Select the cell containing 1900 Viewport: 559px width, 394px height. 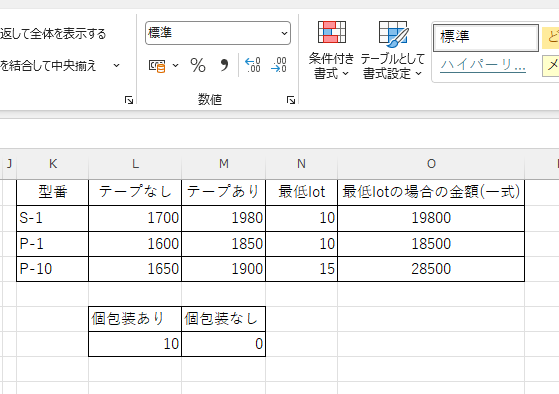click(224, 269)
